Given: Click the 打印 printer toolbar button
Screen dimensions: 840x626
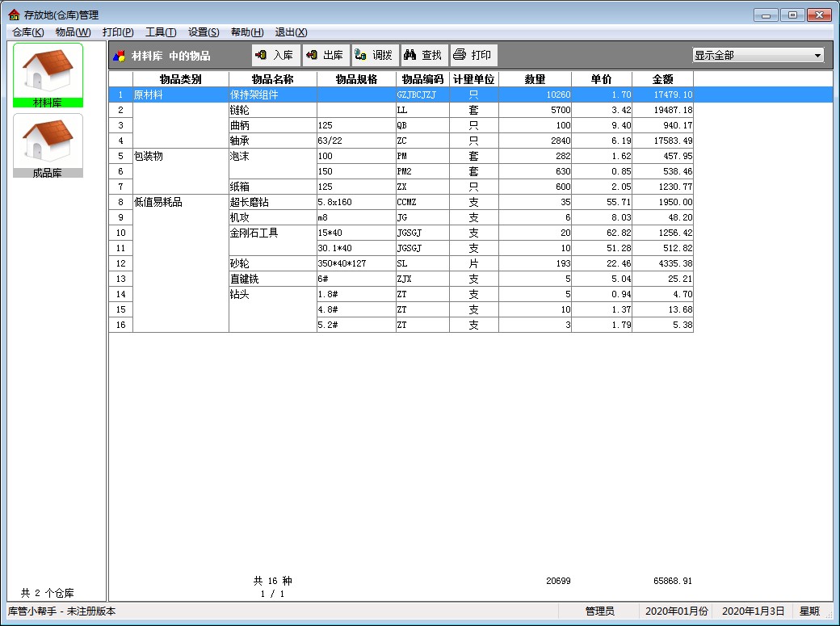Looking at the screenshot, I should tap(472, 55).
